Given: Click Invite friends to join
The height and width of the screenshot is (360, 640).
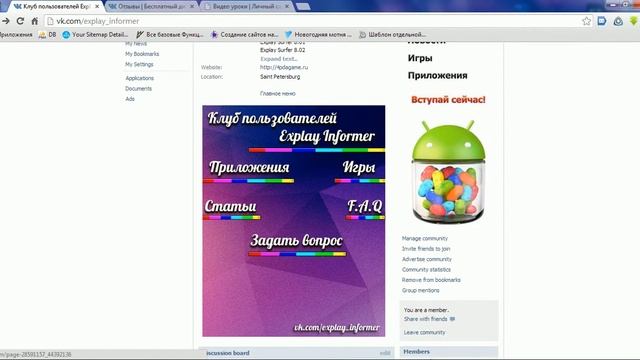Looking at the screenshot, I should click(x=426, y=249).
